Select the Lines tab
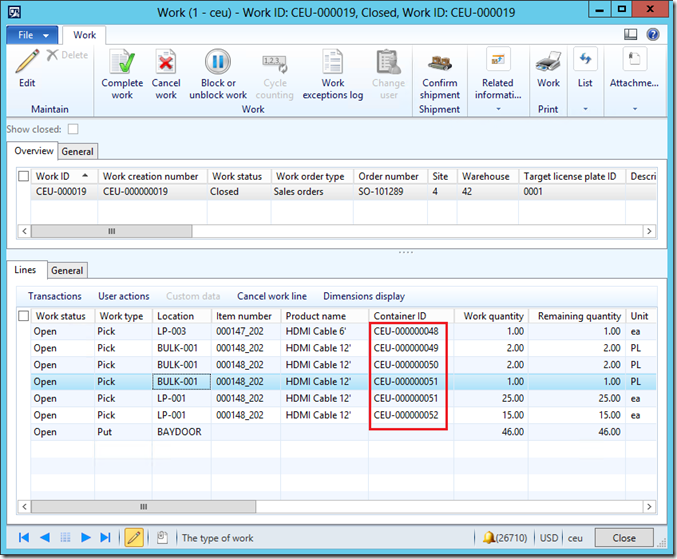Image resolution: width=677 pixels, height=559 pixels. 27,270
